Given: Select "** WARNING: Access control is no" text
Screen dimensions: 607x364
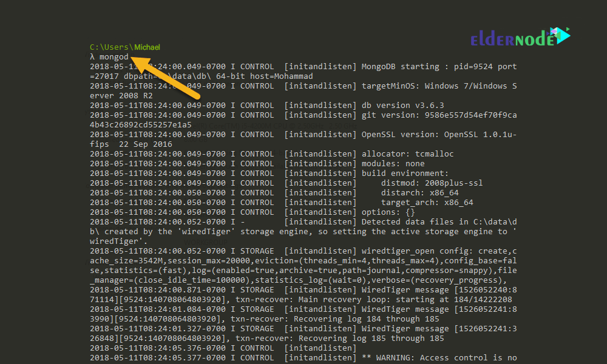Looking at the screenshot, I should pyautogui.click(x=439, y=358).
